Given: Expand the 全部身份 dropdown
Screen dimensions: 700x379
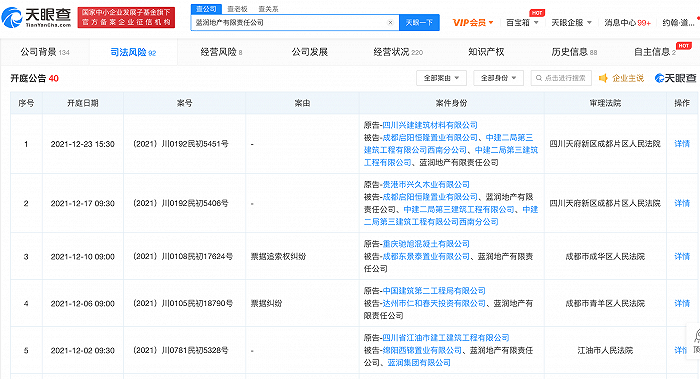Looking at the screenshot, I should coord(498,78).
